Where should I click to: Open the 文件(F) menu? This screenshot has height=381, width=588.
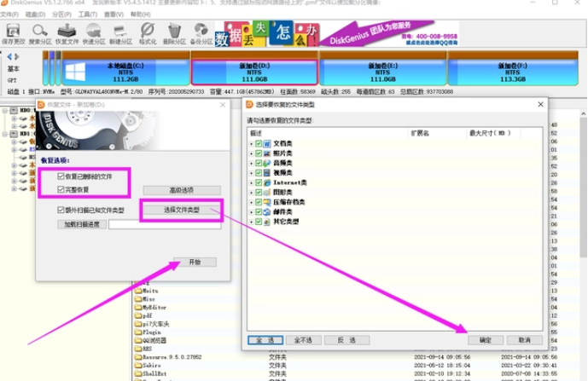tap(9, 14)
